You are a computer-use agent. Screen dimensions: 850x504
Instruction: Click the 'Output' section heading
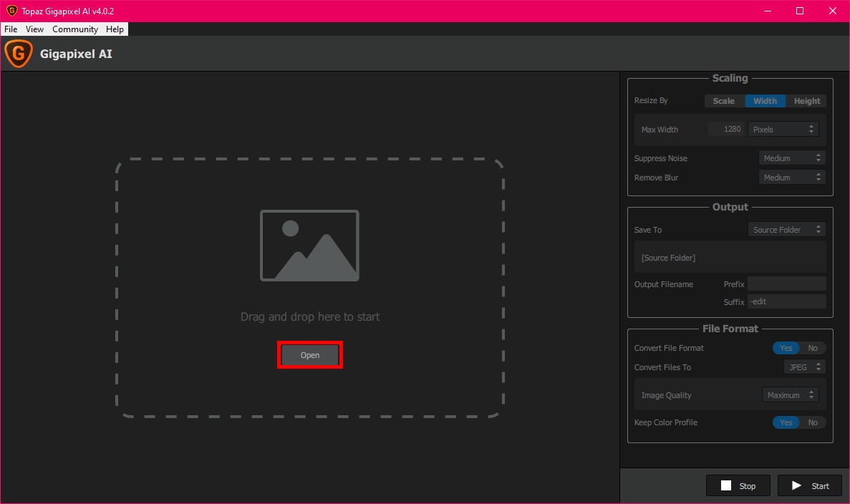coord(730,207)
